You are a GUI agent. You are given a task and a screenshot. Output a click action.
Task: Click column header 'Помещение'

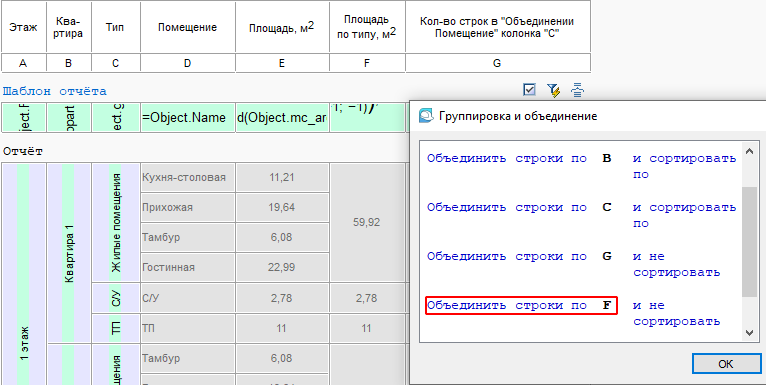[188, 27]
